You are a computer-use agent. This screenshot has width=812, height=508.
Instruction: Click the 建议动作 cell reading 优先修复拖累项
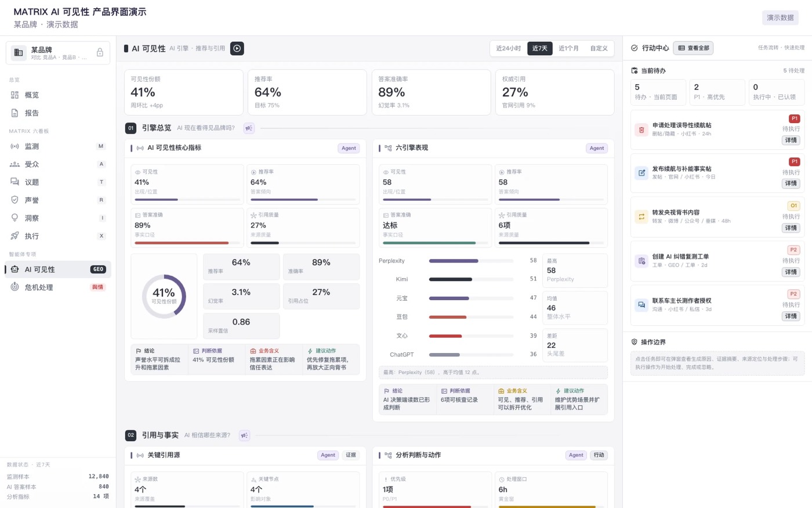331,359
